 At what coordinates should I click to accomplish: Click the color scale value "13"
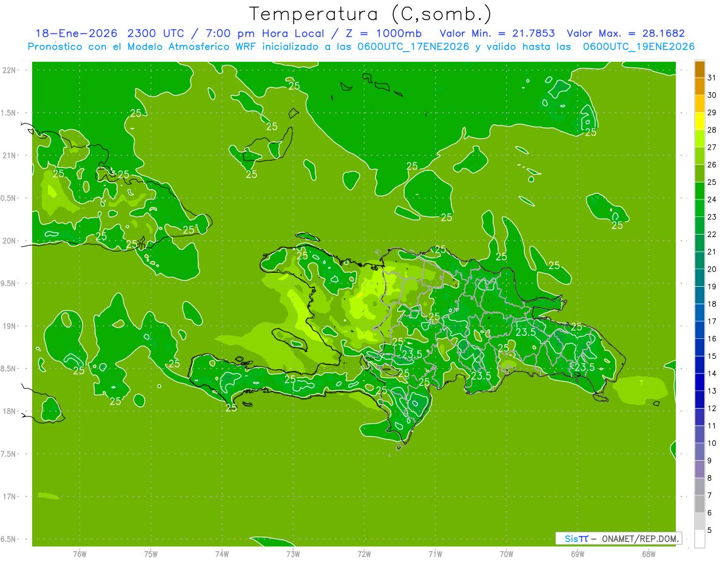point(712,391)
